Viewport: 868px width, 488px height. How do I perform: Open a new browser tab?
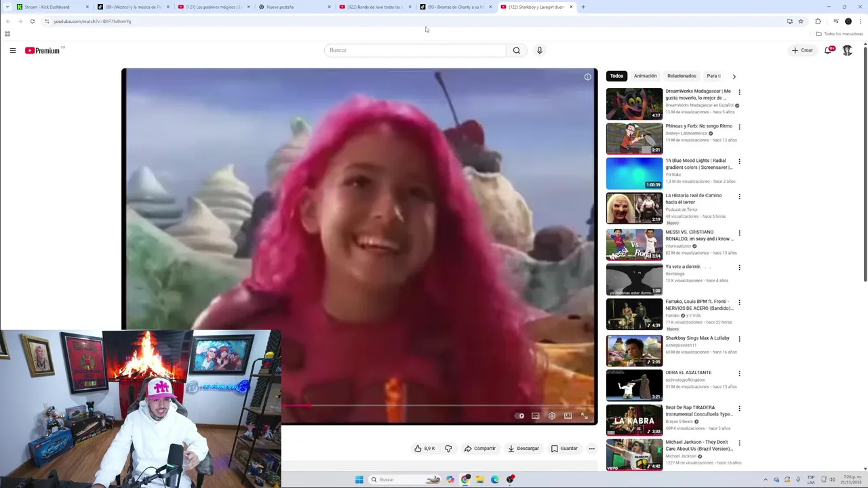583,7
